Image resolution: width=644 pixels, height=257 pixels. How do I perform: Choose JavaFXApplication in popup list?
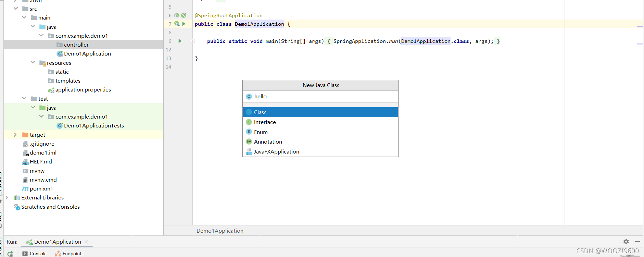320,151
